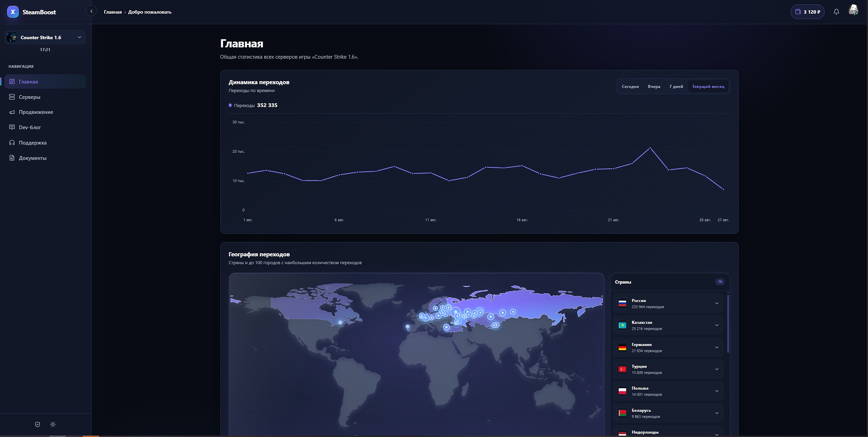The width and height of the screenshot is (868, 437).
Task: Switch chart to 7 дней
Action: pyautogui.click(x=676, y=87)
